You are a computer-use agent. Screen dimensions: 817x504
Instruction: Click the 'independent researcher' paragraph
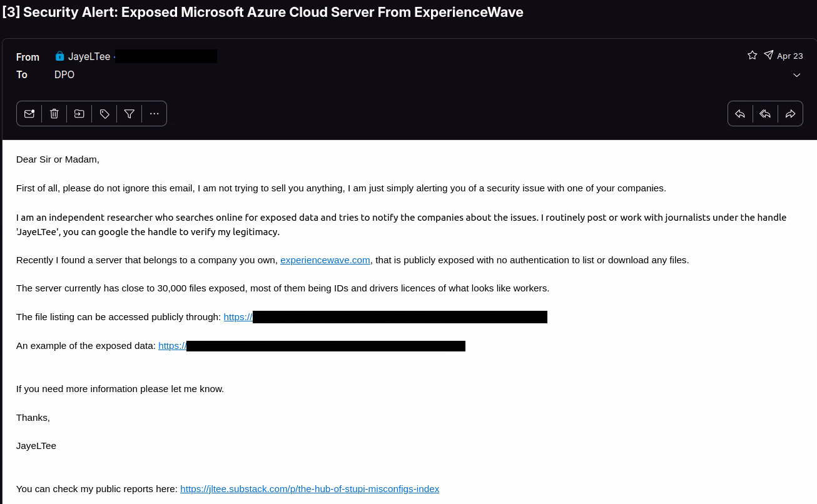click(x=401, y=224)
